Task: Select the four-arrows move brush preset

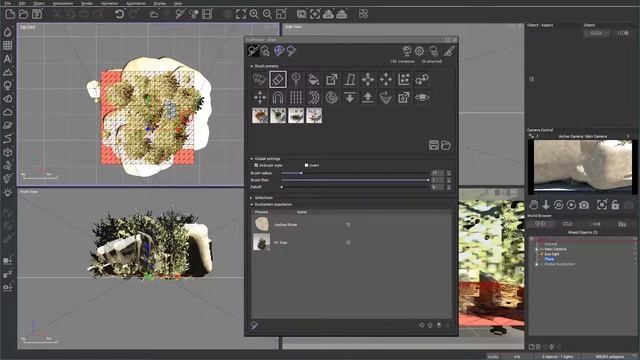Action: tap(368, 79)
